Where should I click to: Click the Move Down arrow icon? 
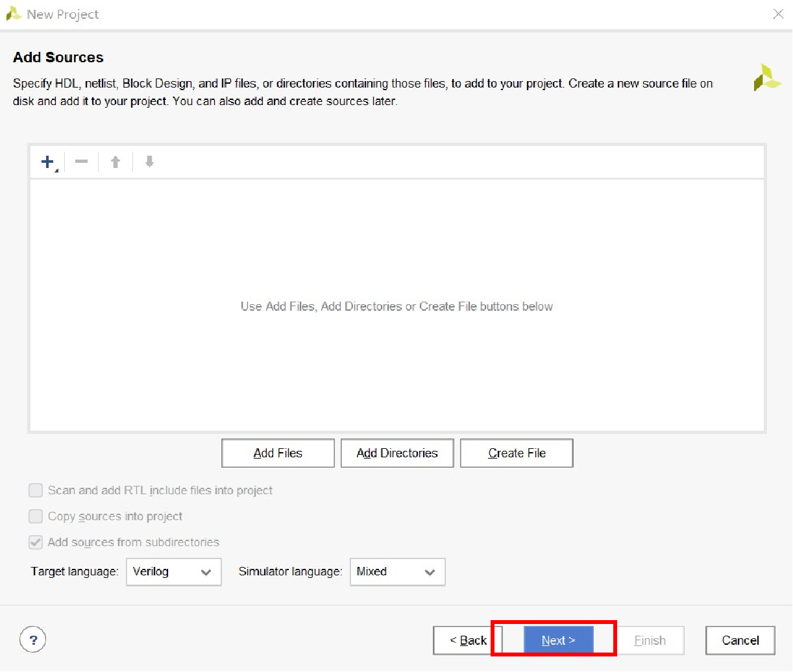tap(149, 162)
